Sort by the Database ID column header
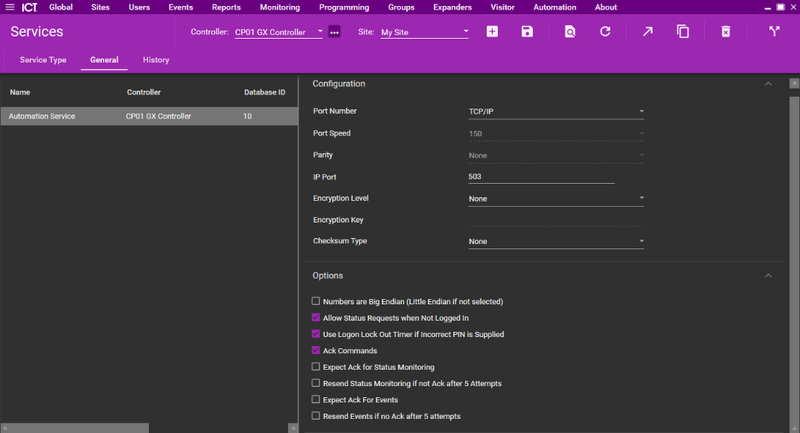This screenshot has width=800, height=433. tap(264, 92)
